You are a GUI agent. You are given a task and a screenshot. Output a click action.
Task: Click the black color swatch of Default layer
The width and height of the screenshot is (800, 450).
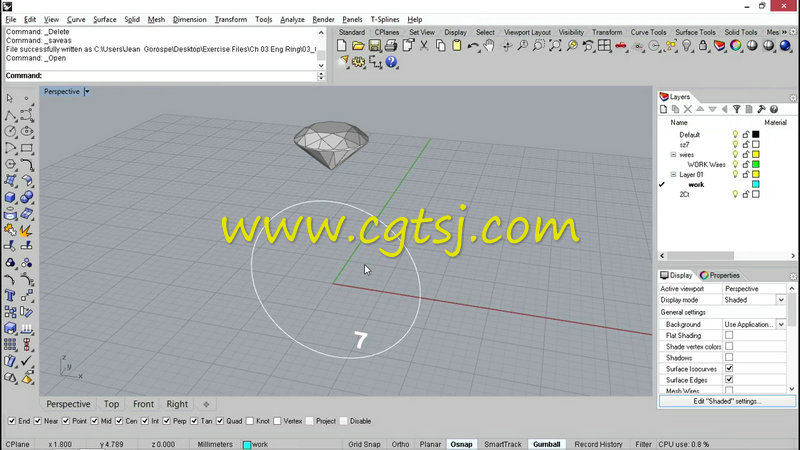756,135
